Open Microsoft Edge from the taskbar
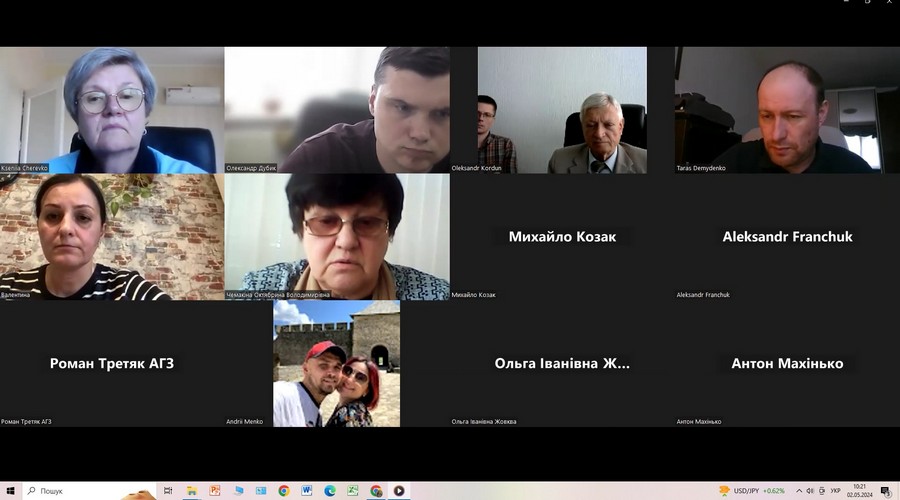900x500 pixels. [329, 491]
